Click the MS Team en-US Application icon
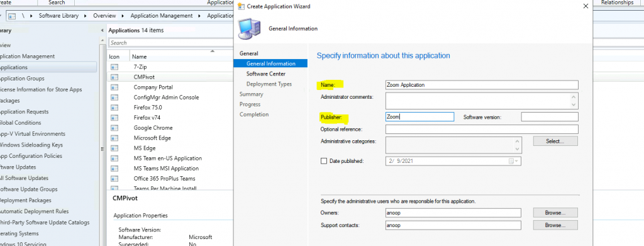This screenshot has height=246, width=644. (x=114, y=158)
